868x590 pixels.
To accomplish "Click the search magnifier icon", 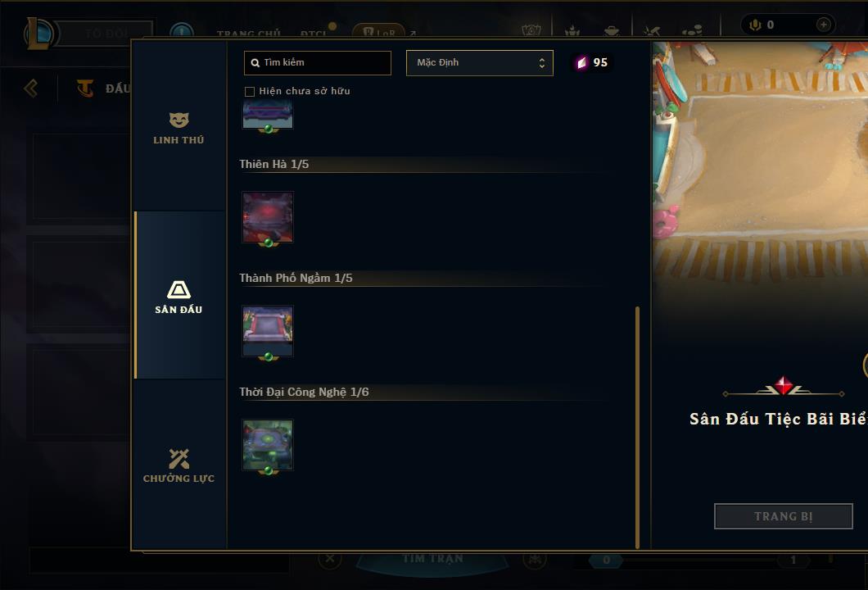I will [255, 63].
